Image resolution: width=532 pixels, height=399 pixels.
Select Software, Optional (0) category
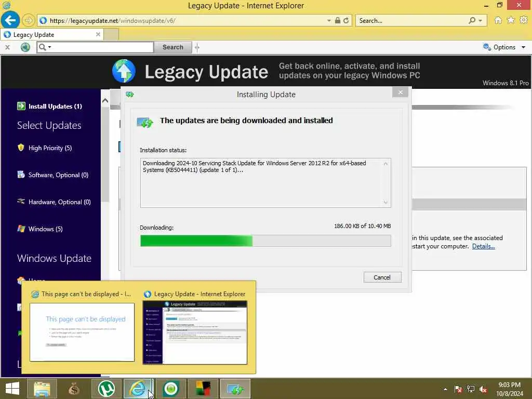click(58, 175)
